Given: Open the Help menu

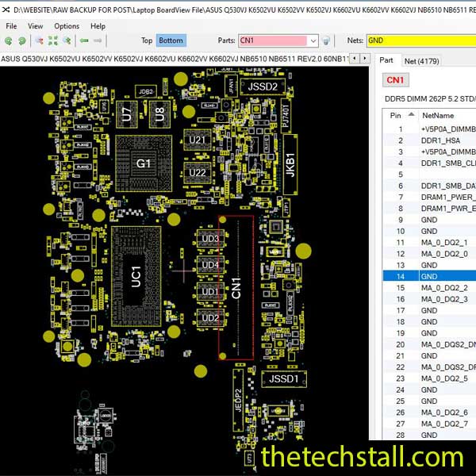Looking at the screenshot, I should [98, 26].
